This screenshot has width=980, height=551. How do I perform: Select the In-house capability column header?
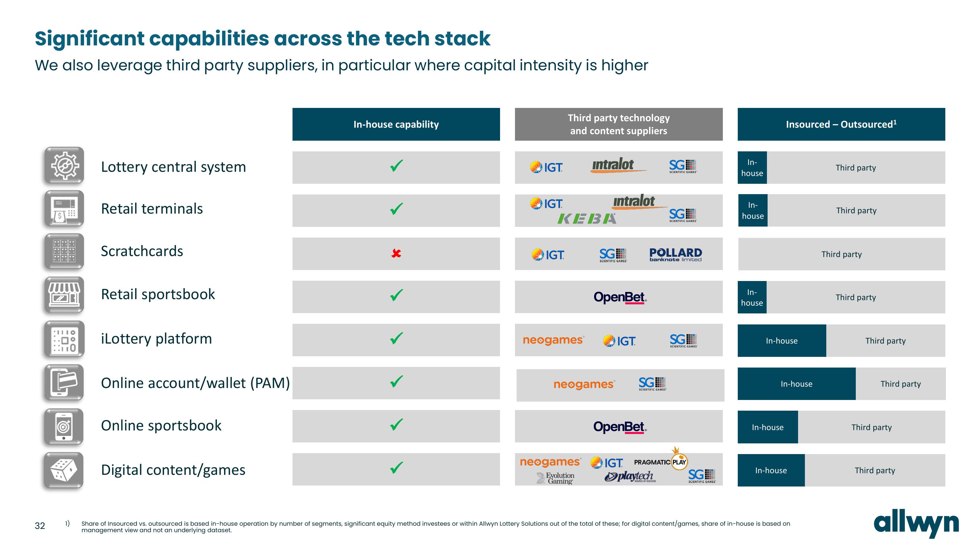397,123
